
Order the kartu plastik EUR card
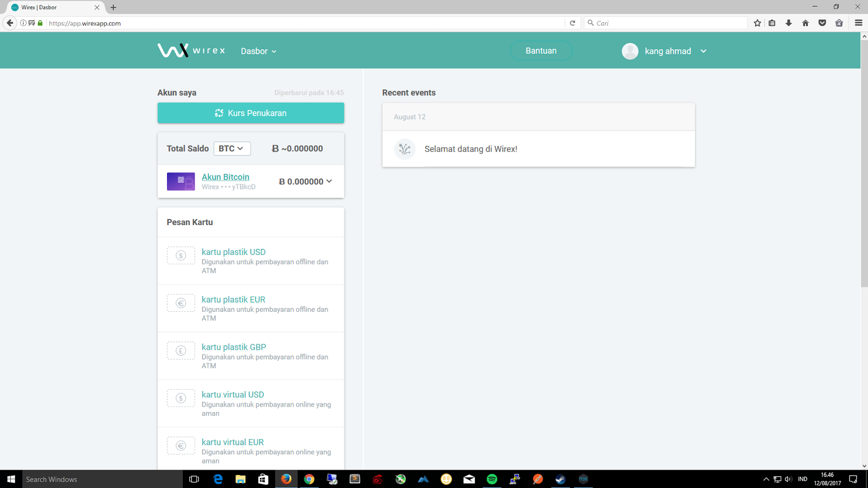[x=233, y=299]
